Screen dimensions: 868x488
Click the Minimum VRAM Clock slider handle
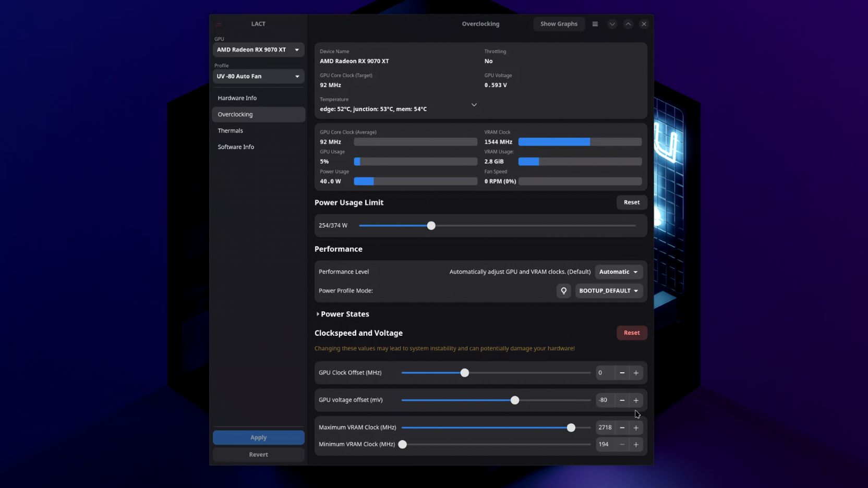click(x=403, y=445)
